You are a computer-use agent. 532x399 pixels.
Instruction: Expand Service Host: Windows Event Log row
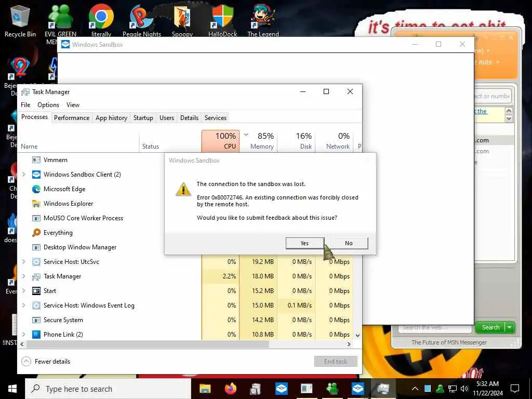tap(23, 305)
